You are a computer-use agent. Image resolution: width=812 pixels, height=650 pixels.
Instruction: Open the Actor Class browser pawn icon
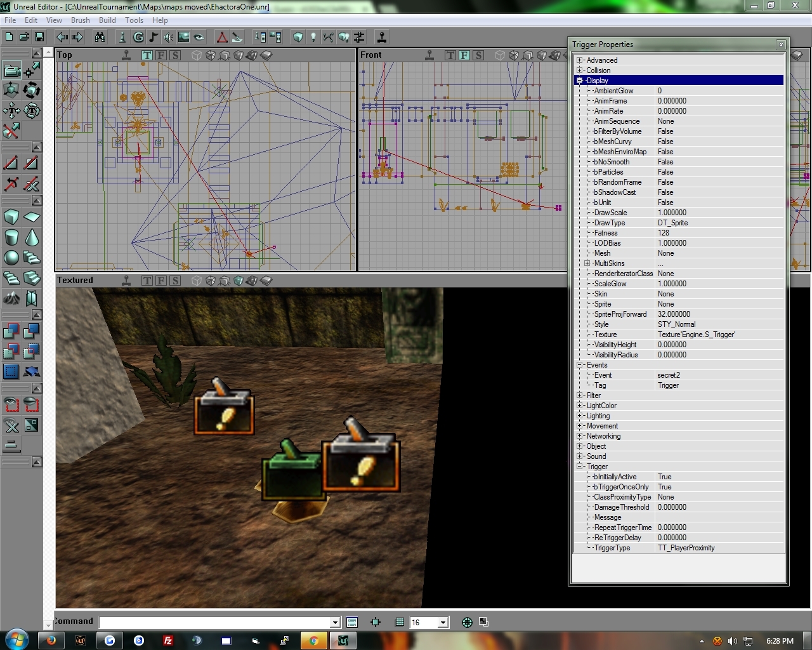tap(122, 37)
